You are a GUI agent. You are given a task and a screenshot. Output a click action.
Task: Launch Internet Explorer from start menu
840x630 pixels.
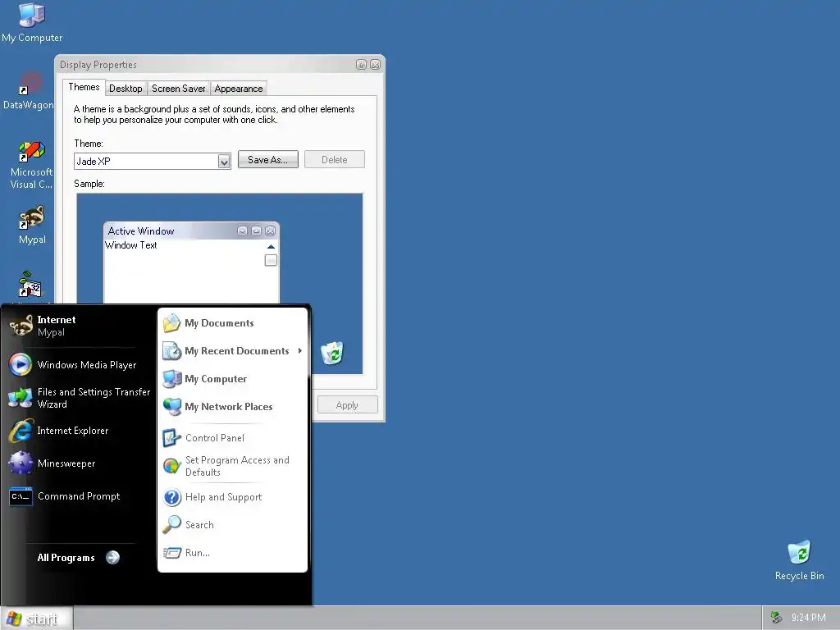tap(79, 431)
